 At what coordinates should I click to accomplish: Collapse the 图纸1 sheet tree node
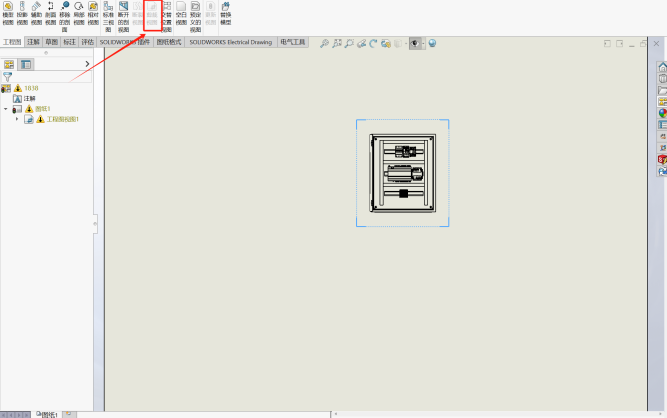6,109
